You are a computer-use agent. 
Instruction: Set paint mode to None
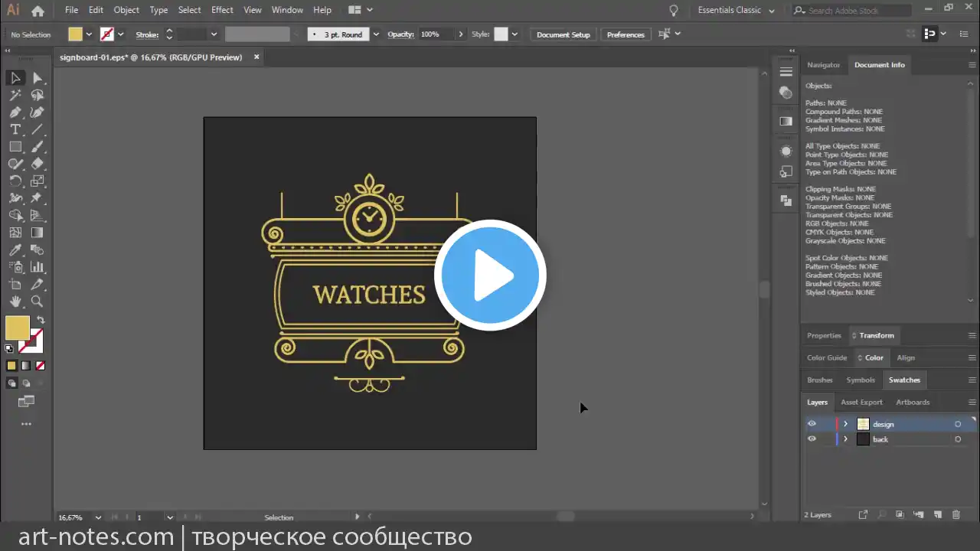coord(40,366)
